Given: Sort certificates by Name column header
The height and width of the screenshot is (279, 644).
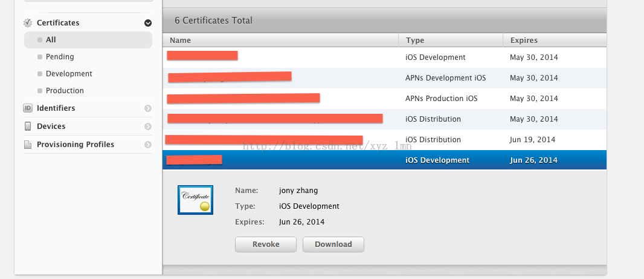Looking at the screenshot, I should [x=280, y=41].
